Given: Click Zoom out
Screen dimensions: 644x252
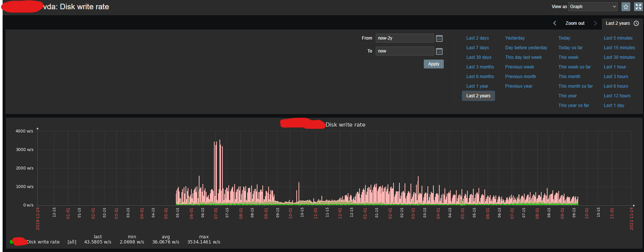Looking at the screenshot, I should click(575, 23).
